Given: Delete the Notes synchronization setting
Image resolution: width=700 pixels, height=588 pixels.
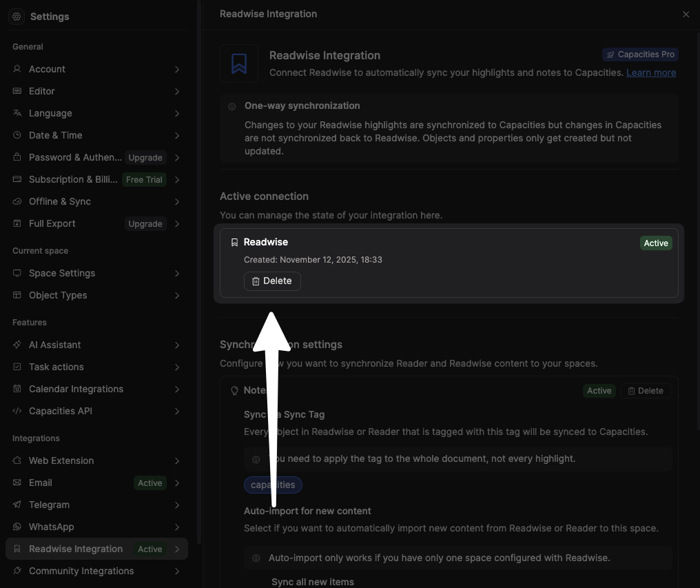Looking at the screenshot, I should click(646, 391).
